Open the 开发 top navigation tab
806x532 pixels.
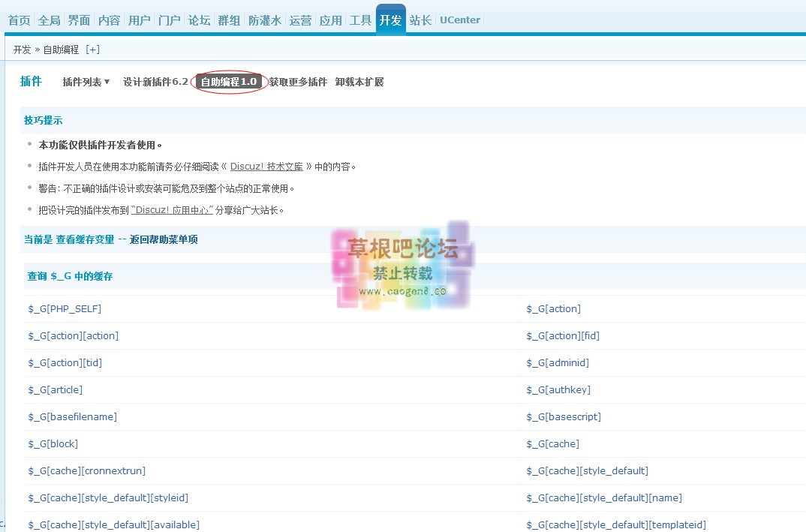(x=390, y=20)
